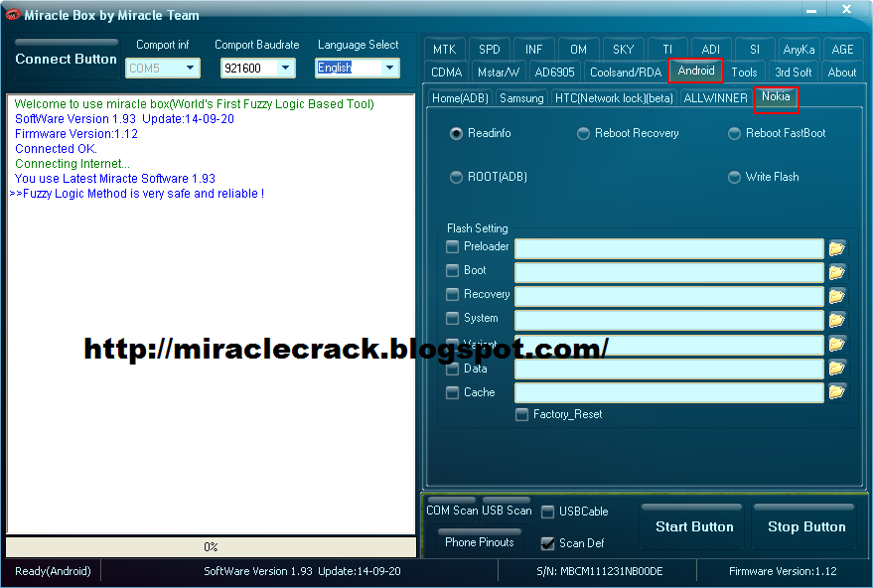
Task: Open Recovery file selection icon
Action: (x=837, y=295)
